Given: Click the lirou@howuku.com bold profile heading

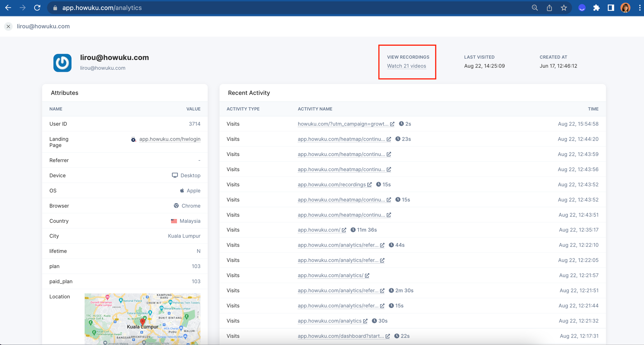Looking at the screenshot, I should [114, 58].
